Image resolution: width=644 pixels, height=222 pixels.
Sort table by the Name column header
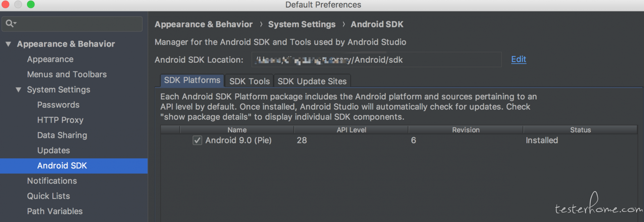tap(237, 130)
